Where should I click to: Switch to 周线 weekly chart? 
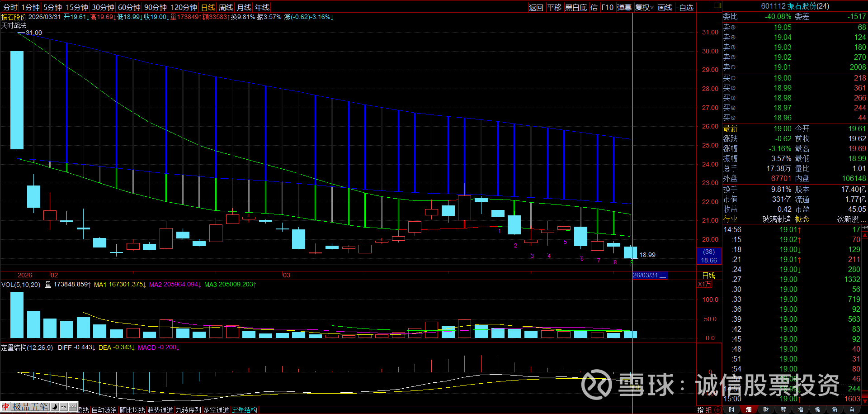(226, 7)
